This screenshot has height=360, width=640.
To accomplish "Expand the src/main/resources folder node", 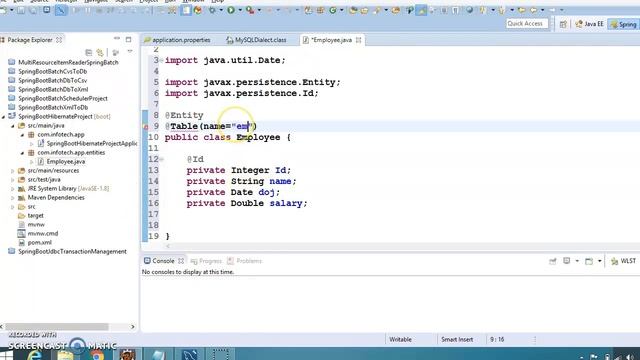I will tap(13, 171).
